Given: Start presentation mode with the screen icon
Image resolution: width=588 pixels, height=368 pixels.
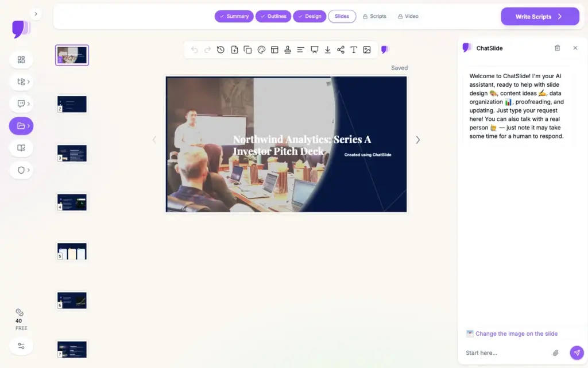Looking at the screenshot, I should 315,49.
